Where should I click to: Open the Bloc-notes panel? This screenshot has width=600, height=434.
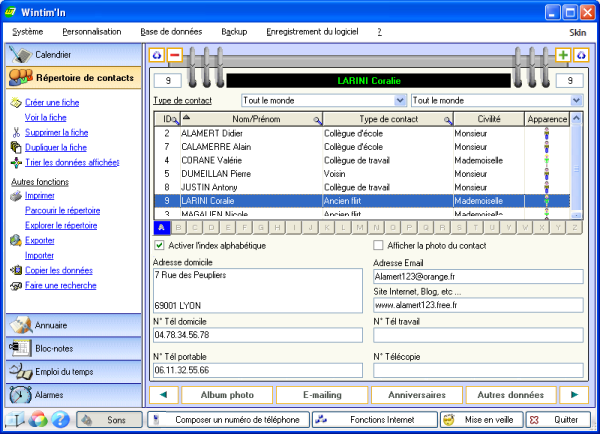tap(73, 349)
